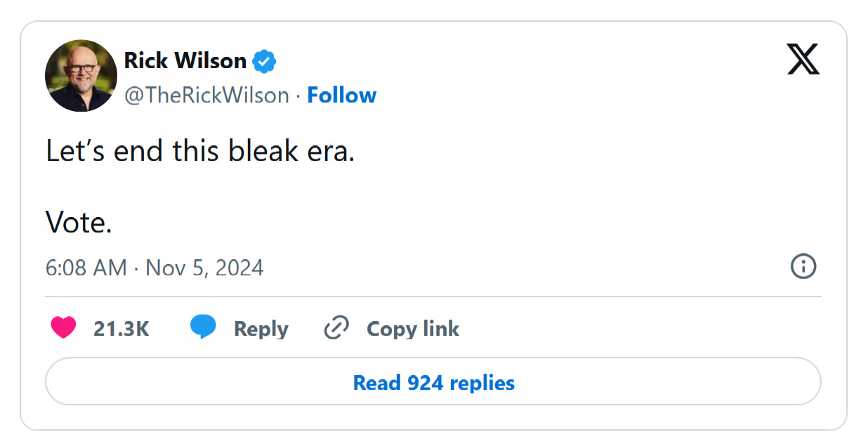Open the tweet info circle icon
This screenshot has width=868, height=444.
[803, 267]
